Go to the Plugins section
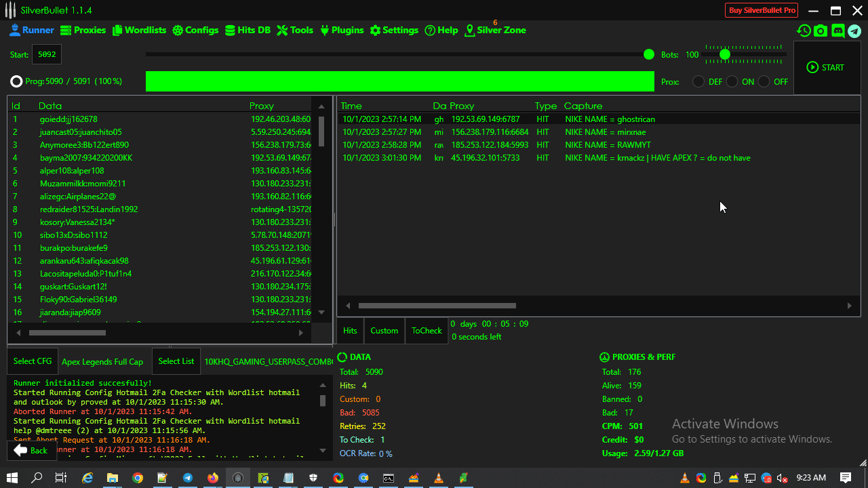The height and width of the screenshot is (488, 868). pyautogui.click(x=341, y=30)
